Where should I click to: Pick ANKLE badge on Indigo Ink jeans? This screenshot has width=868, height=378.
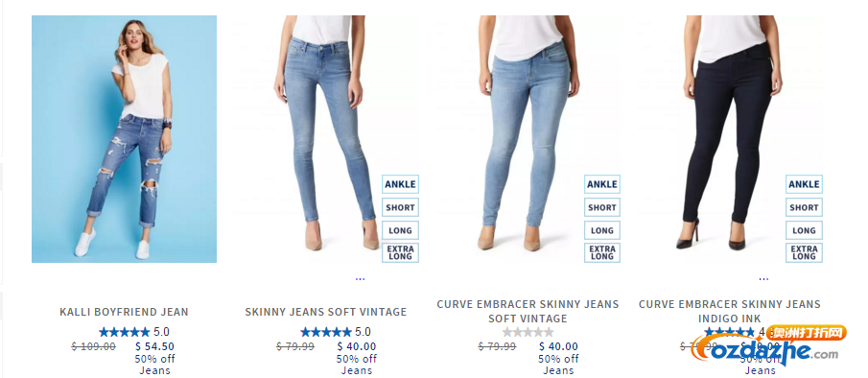coord(804,184)
